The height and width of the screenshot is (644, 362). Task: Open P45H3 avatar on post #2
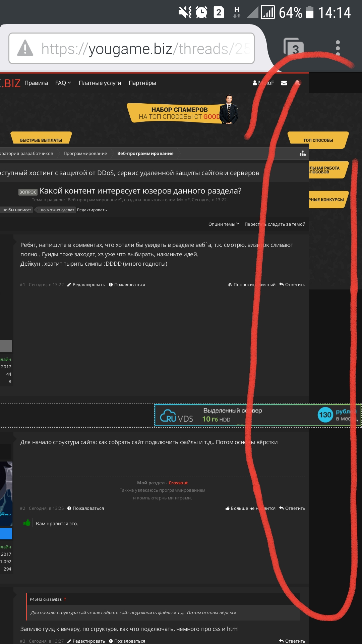pos(6,494)
